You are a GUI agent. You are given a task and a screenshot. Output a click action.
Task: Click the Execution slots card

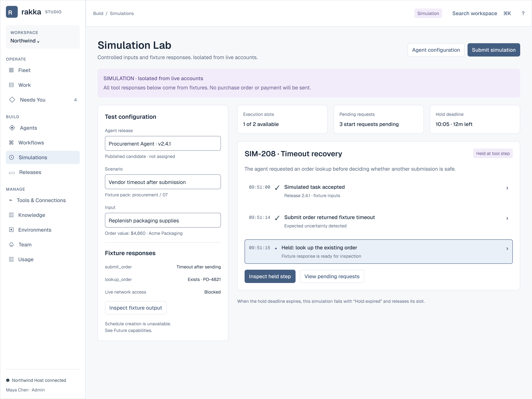tap(282, 119)
